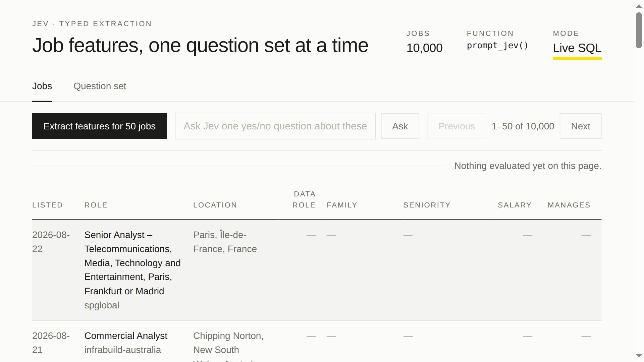Click the 2026-08-21 listed date

(x=51, y=343)
